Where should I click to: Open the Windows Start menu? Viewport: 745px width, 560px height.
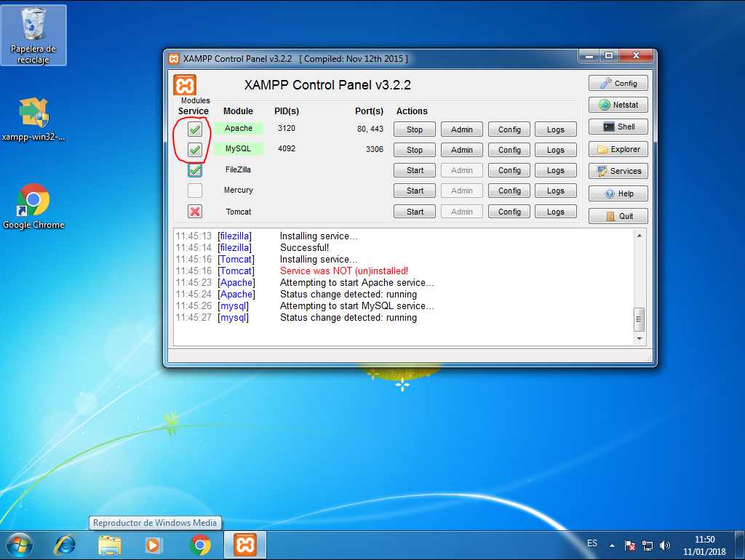17,544
